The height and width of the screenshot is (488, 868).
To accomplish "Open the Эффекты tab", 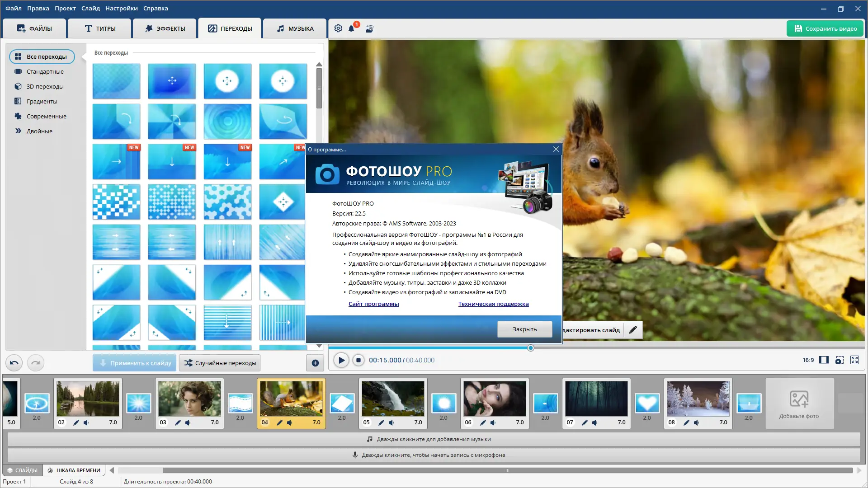I will tap(165, 28).
